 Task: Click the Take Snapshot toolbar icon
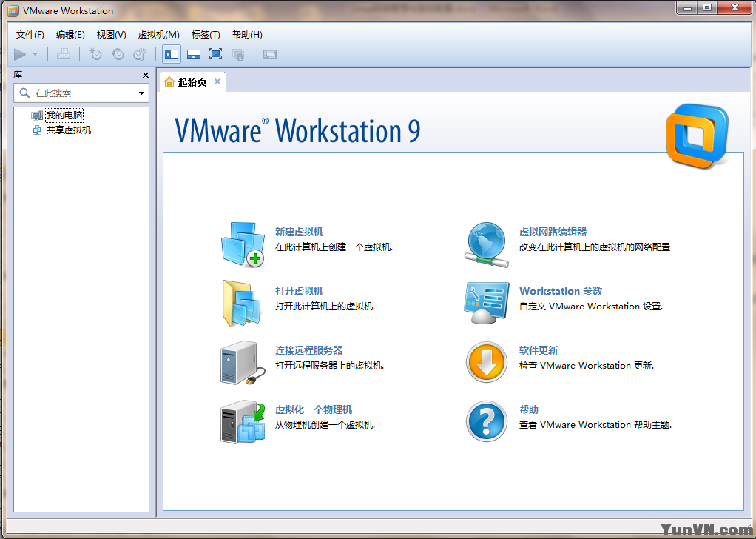click(x=95, y=55)
